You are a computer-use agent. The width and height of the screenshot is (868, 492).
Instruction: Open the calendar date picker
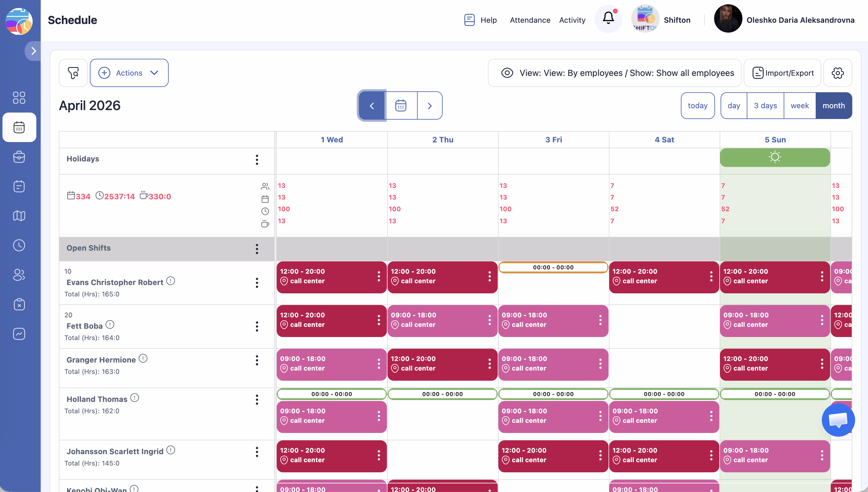[401, 106]
